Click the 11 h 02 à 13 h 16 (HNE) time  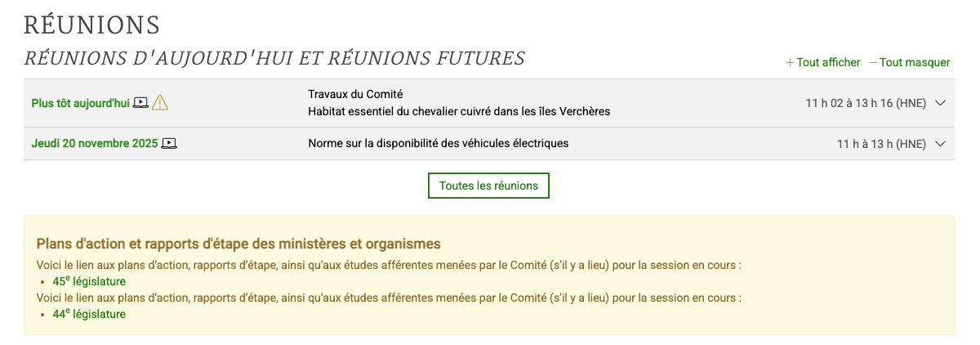(x=866, y=103)
